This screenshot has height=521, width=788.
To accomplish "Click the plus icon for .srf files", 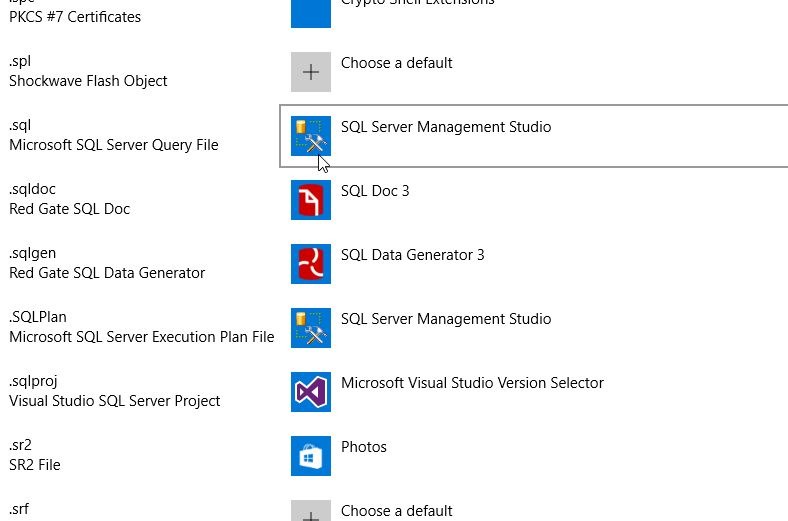I will tap(311, 512).
